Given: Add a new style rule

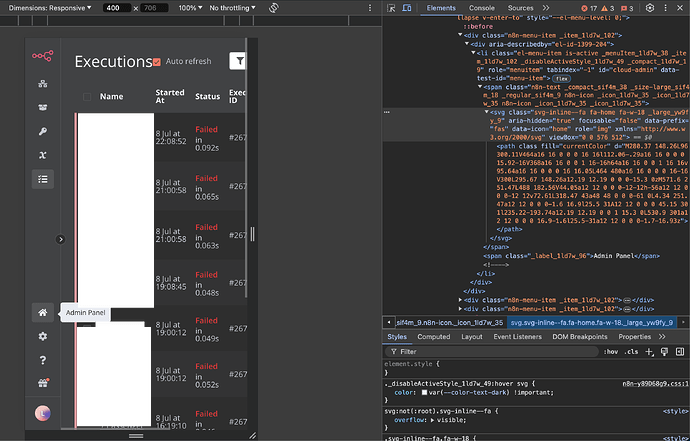Looking at the screenshot, I should 649,352.
